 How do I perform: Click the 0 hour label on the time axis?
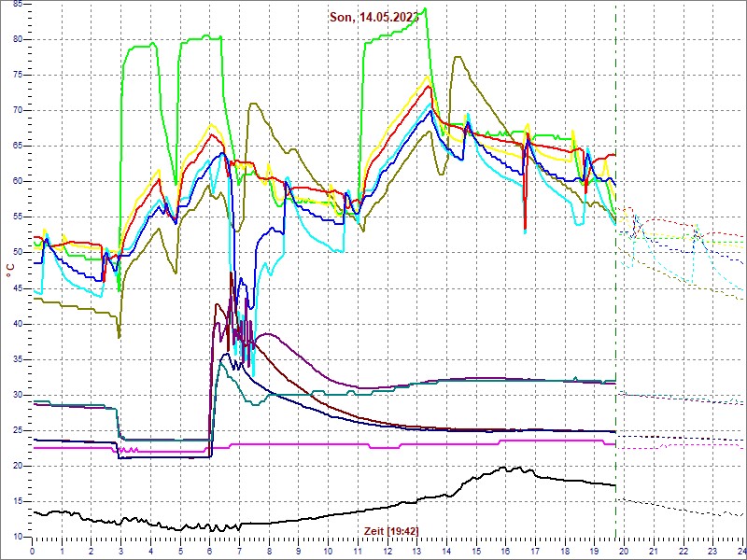(33, 551)
